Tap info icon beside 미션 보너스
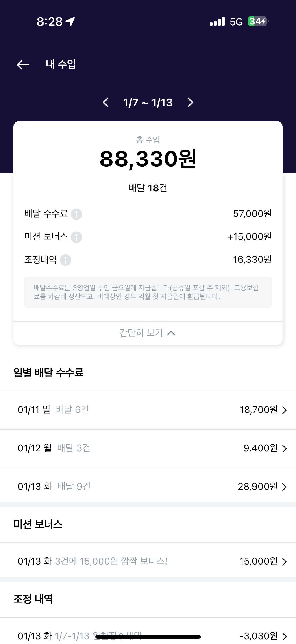Viewport: 296px width, 644px height. click(76, 237)
